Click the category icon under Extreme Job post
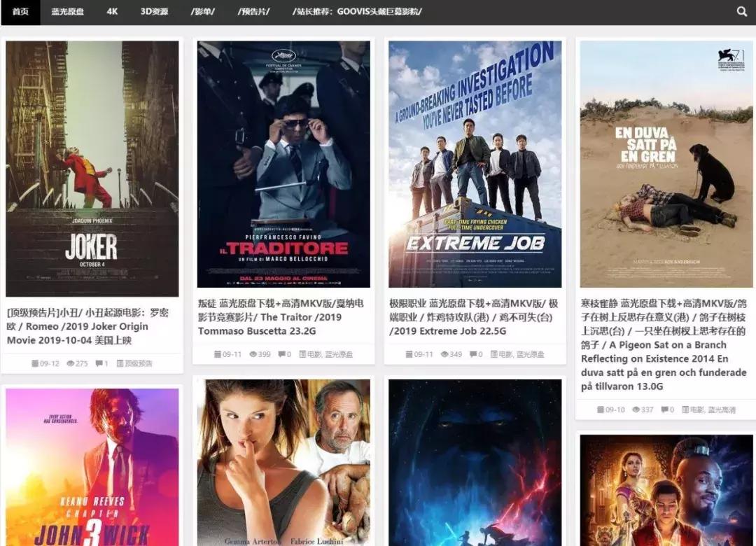This screenshot has height=546, width=756. click(x=493, y=354)
